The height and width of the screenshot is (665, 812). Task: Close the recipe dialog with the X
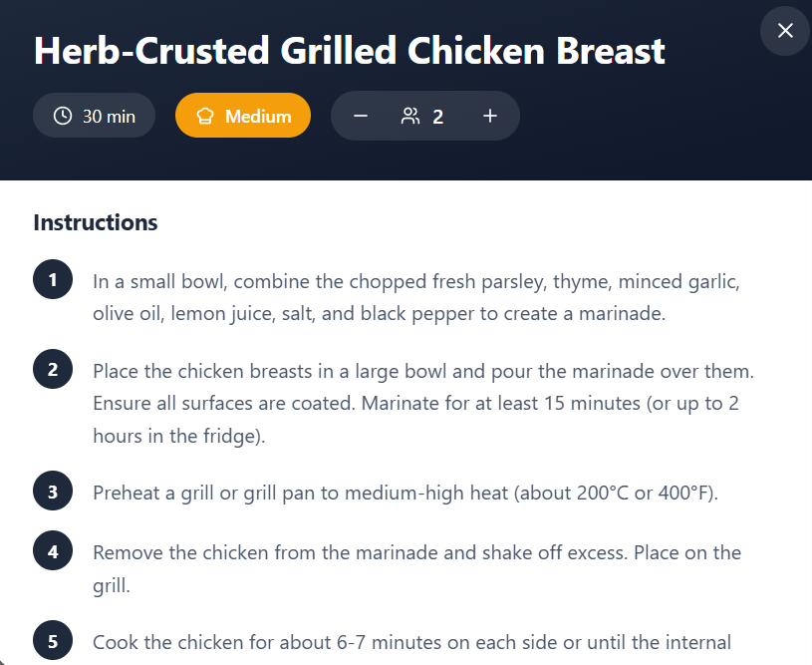point(785,31)
